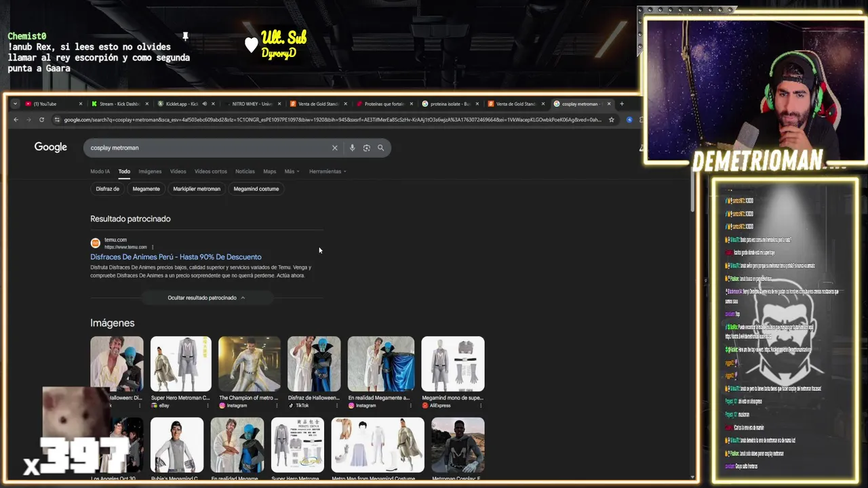
Task: Open more options for TikTok image result
Action: (338, 405)
